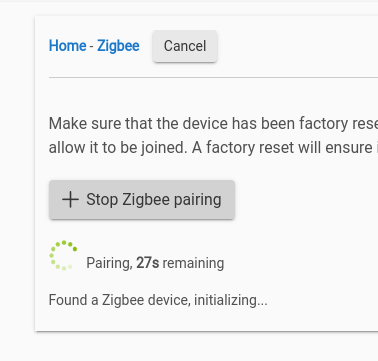Screen dimensions: 378x361
Task: Click the horizontal divider below breadcrumbs
Action: [x=213, y=77]
